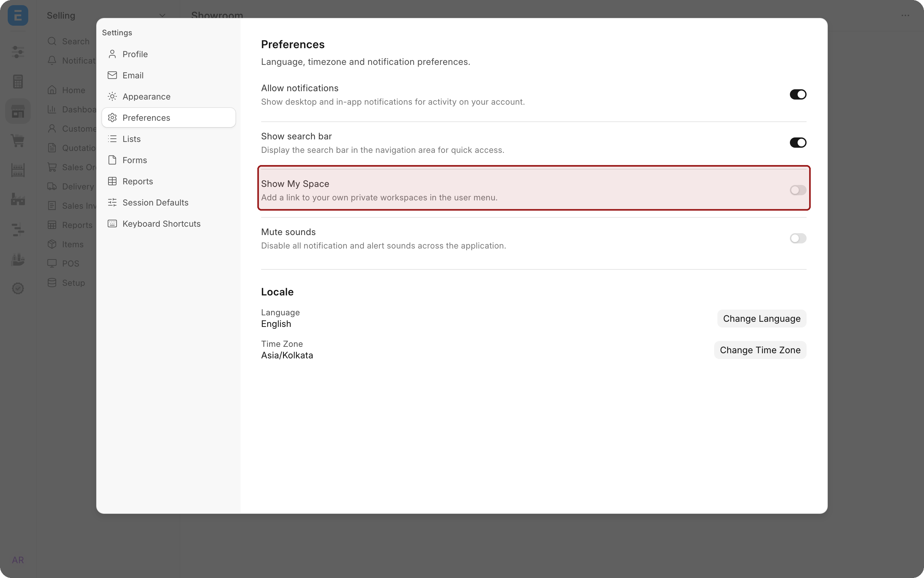Enable the Show My Space toggle
The height and width of the screenshot is (578, 924).
[798, 190]
